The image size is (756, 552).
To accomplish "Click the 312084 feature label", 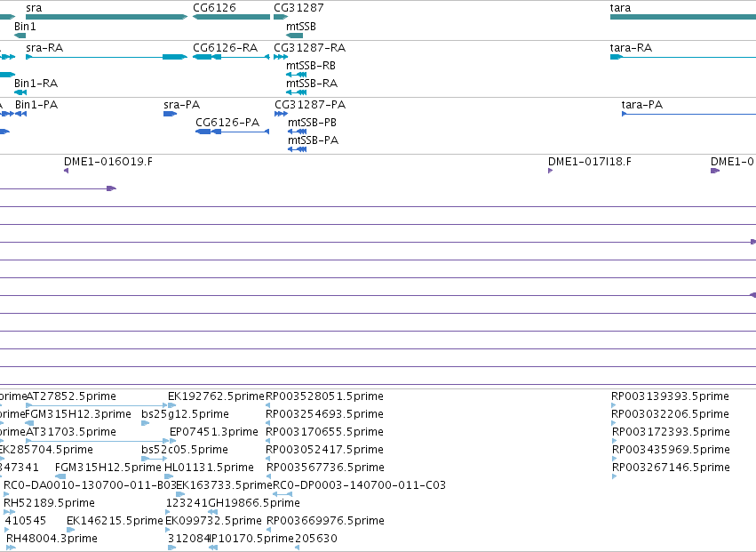I will click(x=189, y=539).
